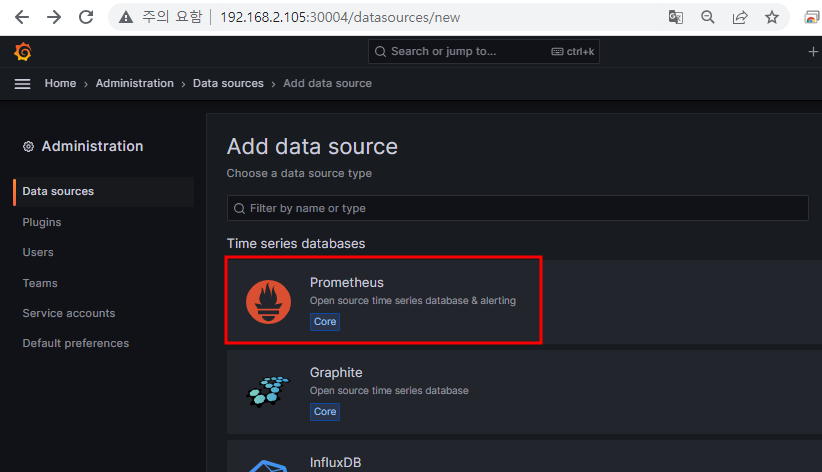Click the Choose a data source type subtitle
The height and width of the screenshot is (472, 822).
tap(299, 173)
